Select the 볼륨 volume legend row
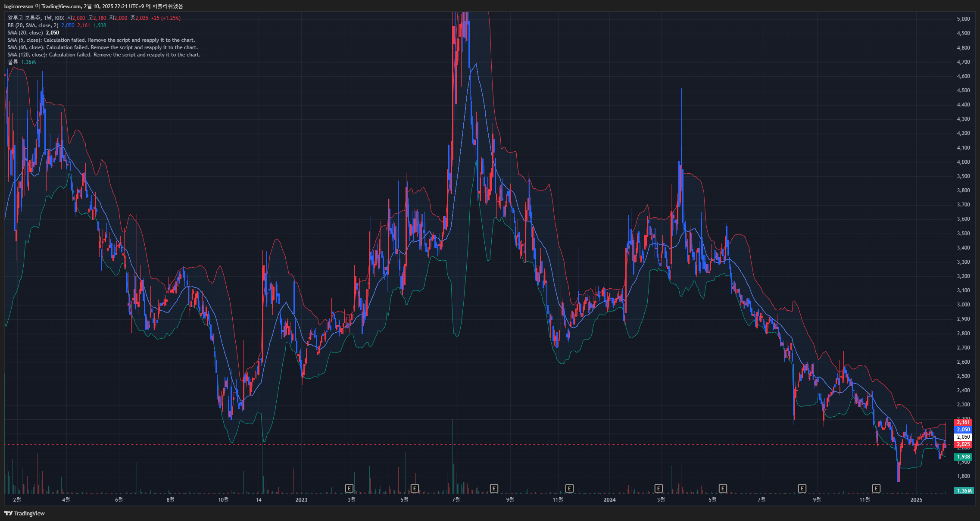The width and height of the screenshot is (980, 521). (22, 62)
